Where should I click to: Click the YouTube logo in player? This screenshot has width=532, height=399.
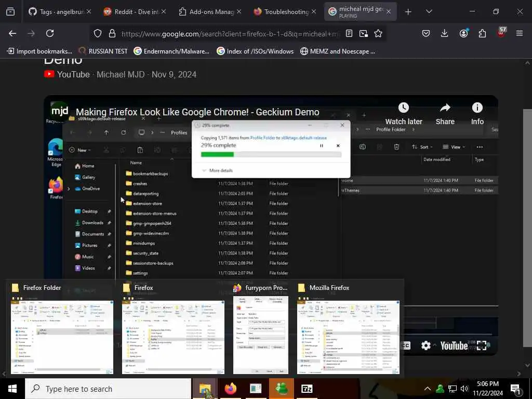tap(454, 345)
